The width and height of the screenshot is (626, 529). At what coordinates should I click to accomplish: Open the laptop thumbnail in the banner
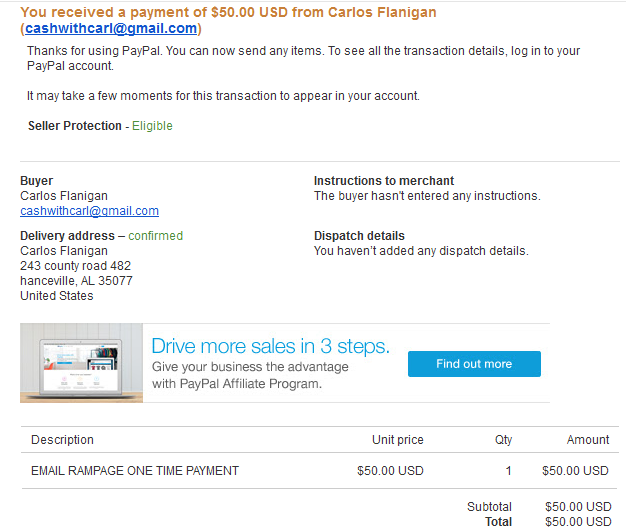(x=81, y=363)
